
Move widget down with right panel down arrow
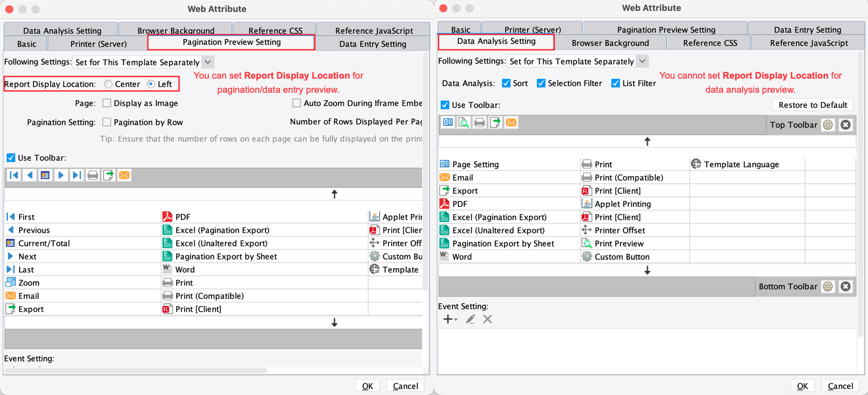[647, 270]
